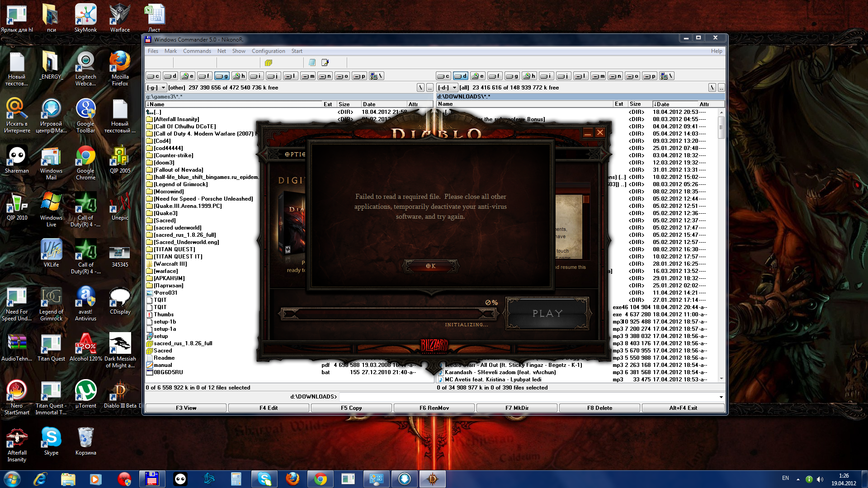
Task: Open the uTorrent desktop shortcut
Action: 85,394
